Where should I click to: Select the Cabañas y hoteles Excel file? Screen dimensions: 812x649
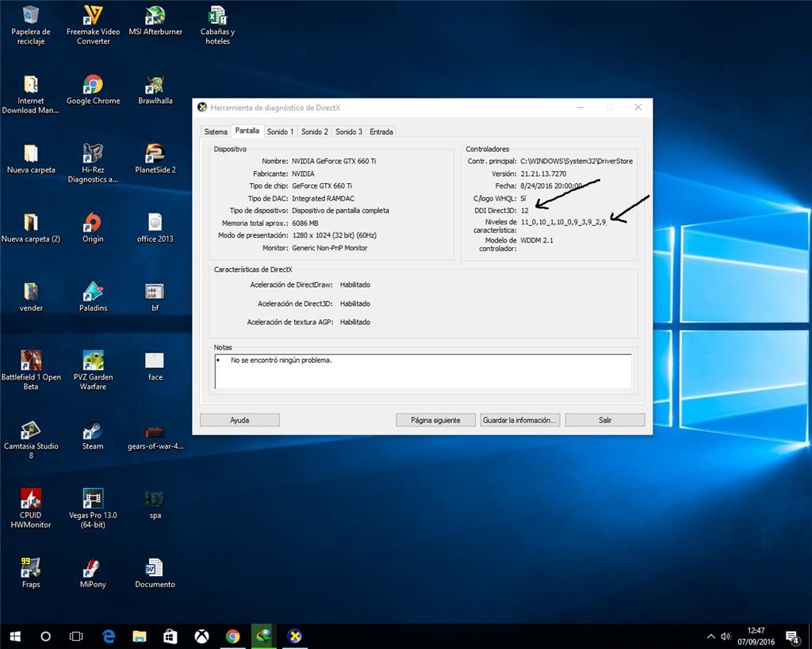tap(217, 25)
